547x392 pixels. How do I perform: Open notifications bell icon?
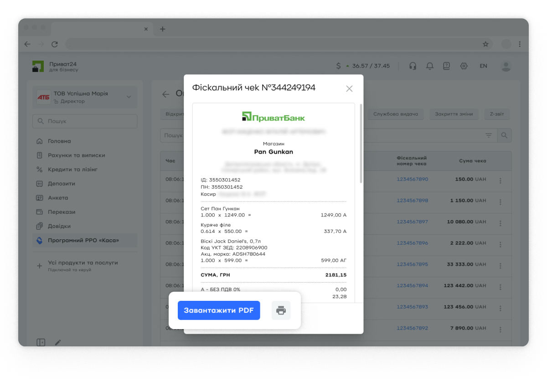point(429,66)
